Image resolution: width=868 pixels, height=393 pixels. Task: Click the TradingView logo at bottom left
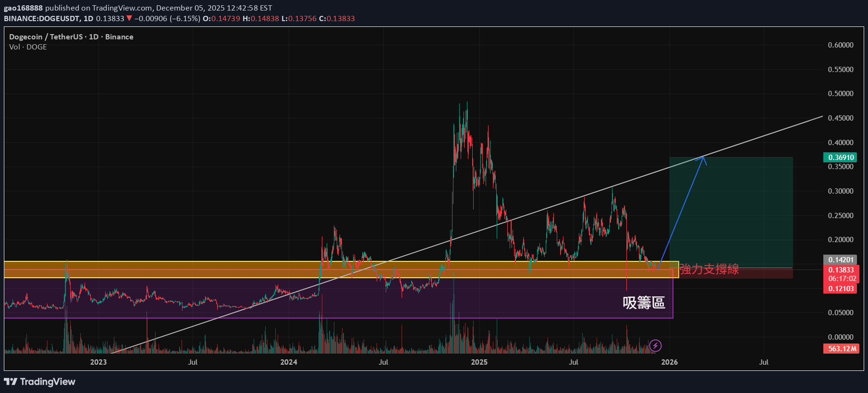click(40, 381)
